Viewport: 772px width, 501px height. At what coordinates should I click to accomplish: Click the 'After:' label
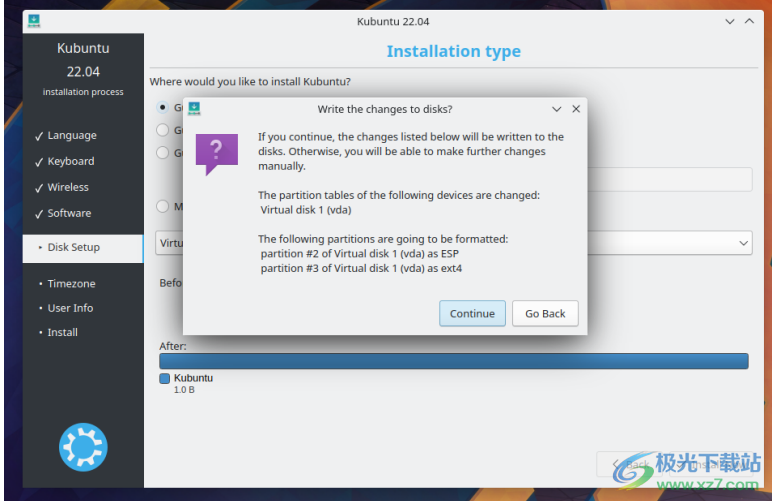173,346
